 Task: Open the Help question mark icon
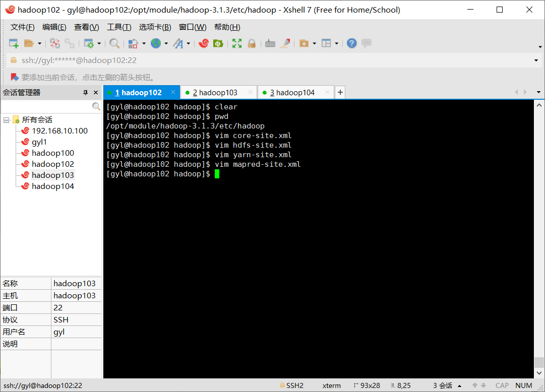tap(352, 43)
